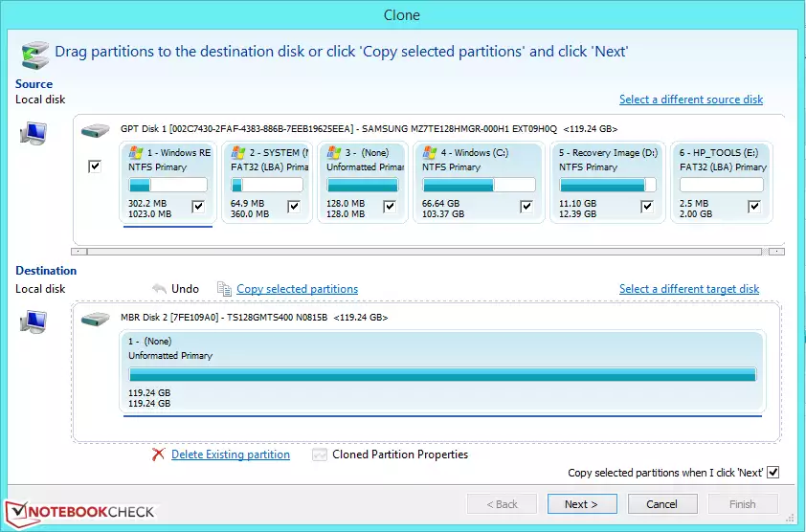Open 'Select a different target disk' link

tap(689, 289)
